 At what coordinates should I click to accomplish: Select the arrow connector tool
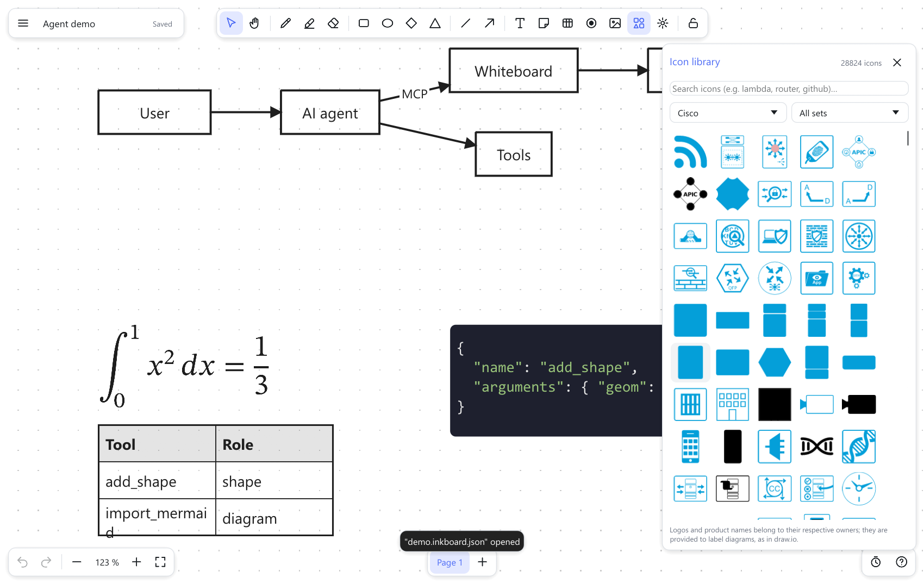[489, 23]
